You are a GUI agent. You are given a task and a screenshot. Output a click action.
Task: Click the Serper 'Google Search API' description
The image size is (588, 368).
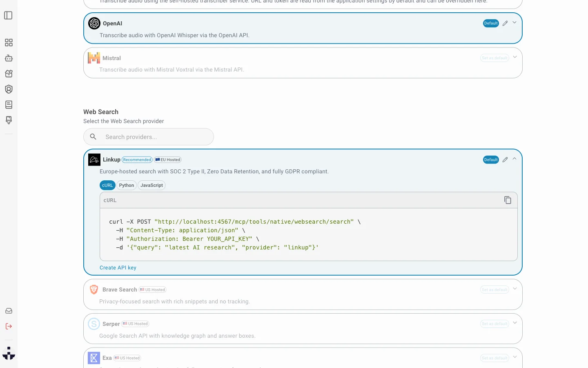click(177, 336)
